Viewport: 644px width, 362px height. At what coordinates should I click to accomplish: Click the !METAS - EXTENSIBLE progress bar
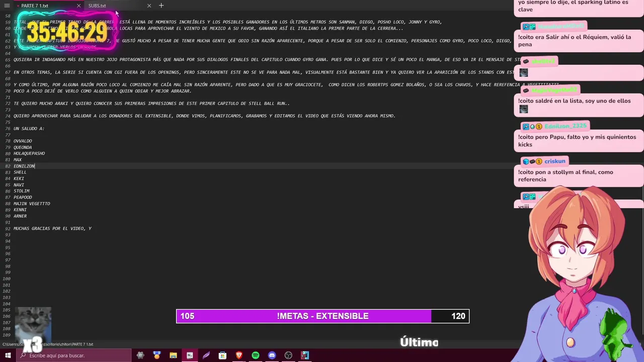(x=323, y=316)
